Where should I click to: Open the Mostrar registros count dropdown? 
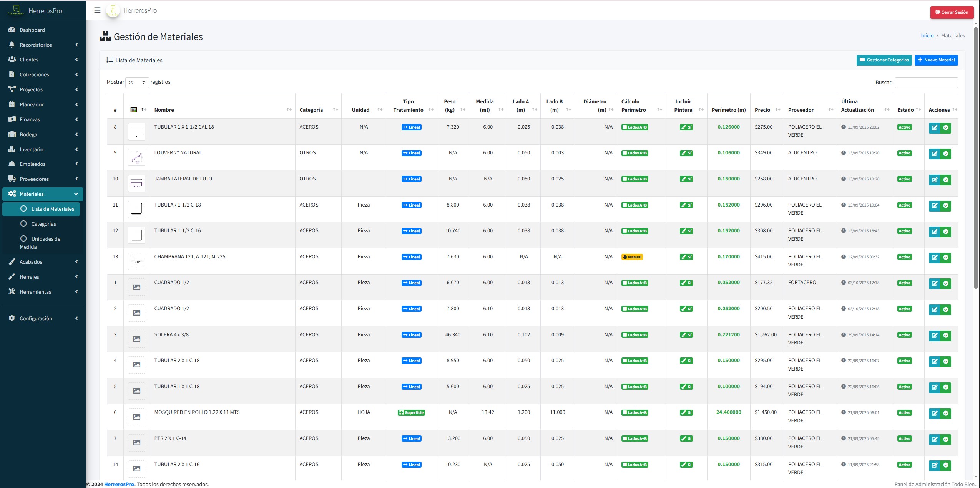[137, 83]
